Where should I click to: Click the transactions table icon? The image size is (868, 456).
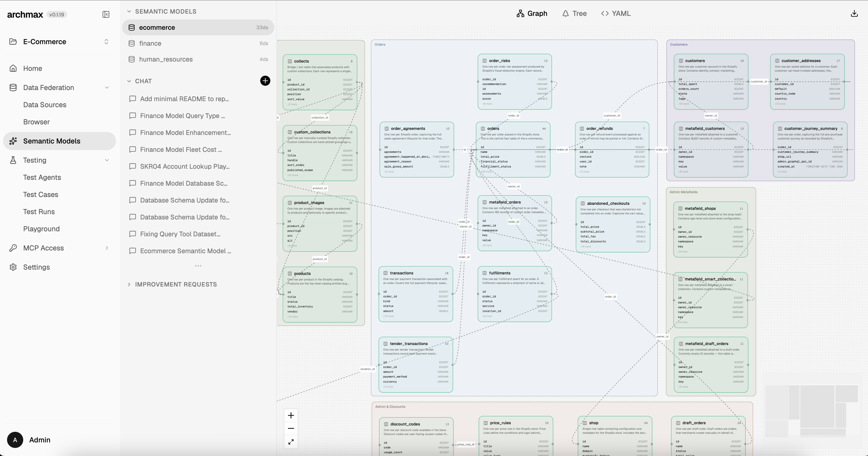point(386,273)
